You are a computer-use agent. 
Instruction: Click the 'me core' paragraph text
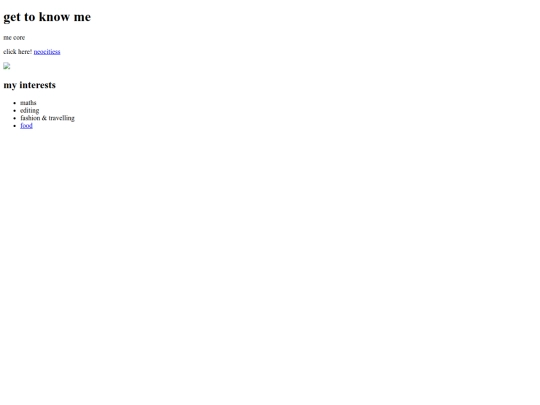tap(14, 38)
